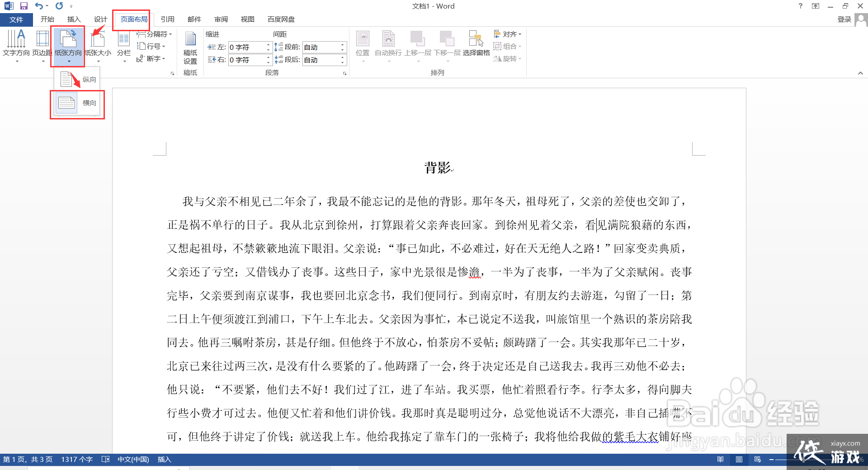Select Portrait (纵向) orientation option
The image size is (868, 470).
78,79
